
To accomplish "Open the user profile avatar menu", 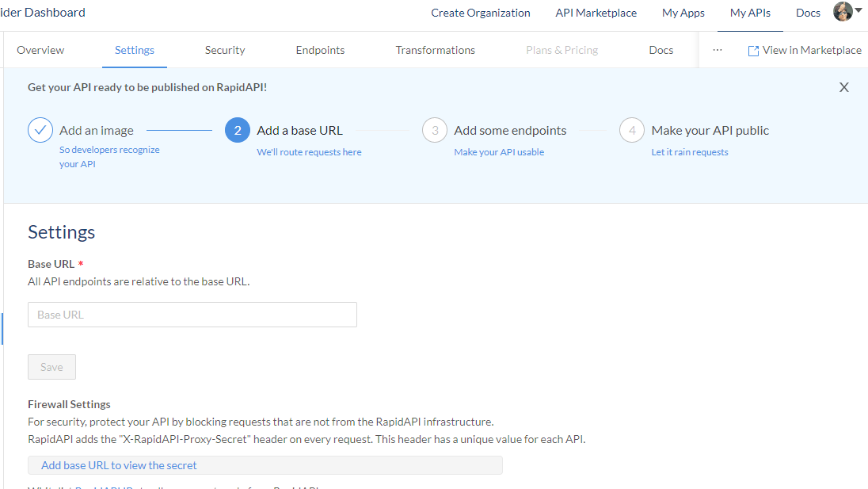I will click(x=843, y=12).
